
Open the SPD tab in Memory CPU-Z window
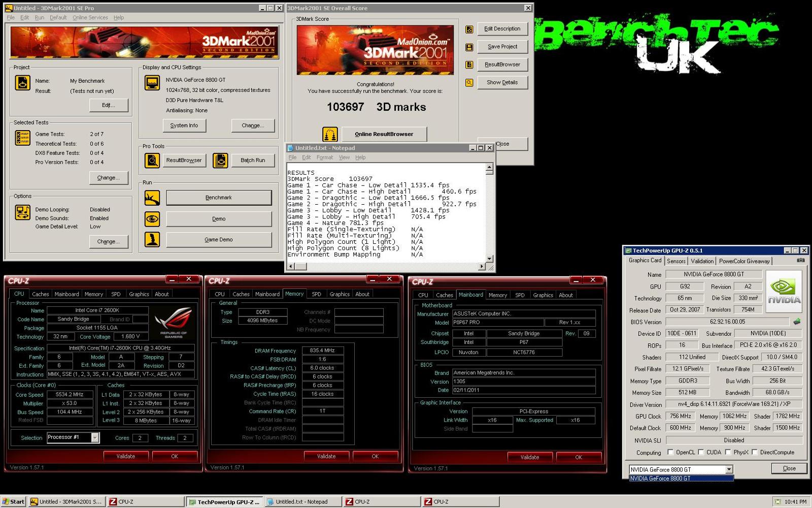[x=316, y=294]
